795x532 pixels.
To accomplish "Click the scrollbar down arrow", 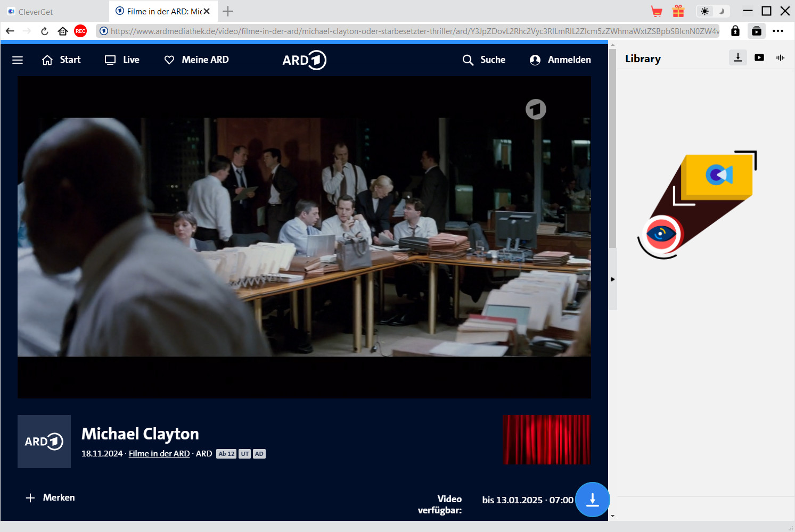I will point(612,516).
